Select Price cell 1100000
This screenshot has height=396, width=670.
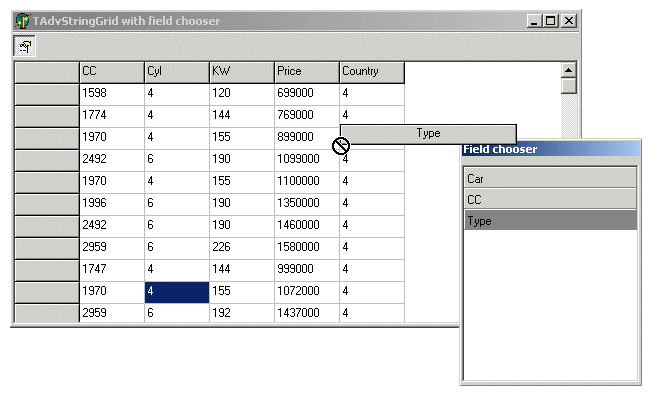(x=307, y=182)
